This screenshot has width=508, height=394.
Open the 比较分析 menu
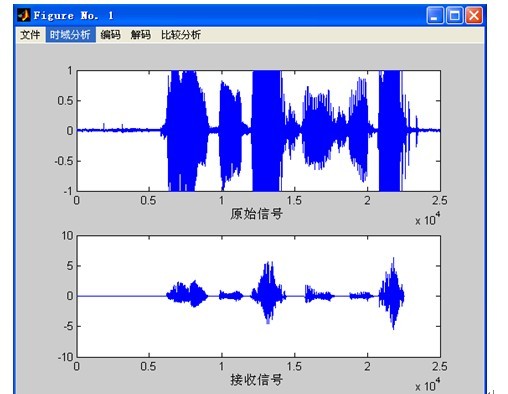pyautogui.click(x=181, y=35)
